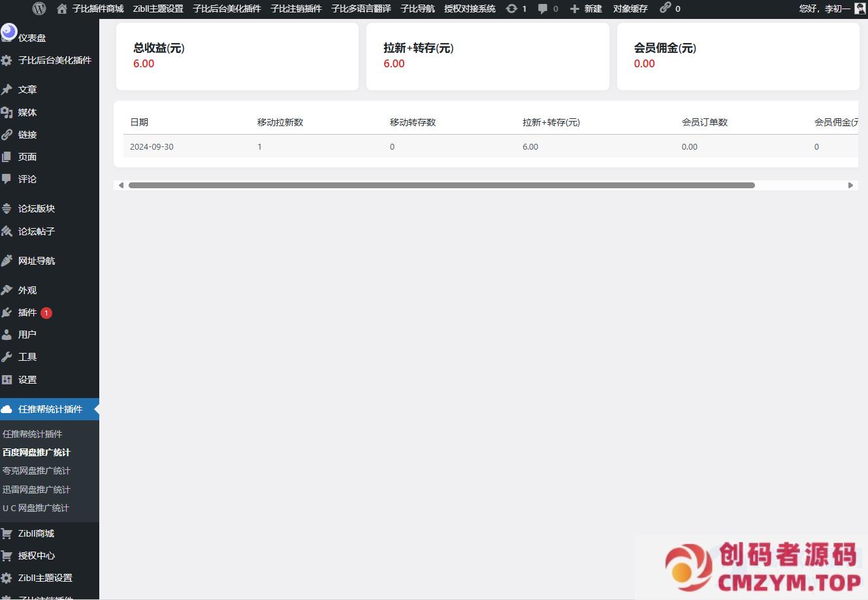Click the purple moon theme icon
The height and width of the screenshot is (600, 868).
[x=8, y=31]
